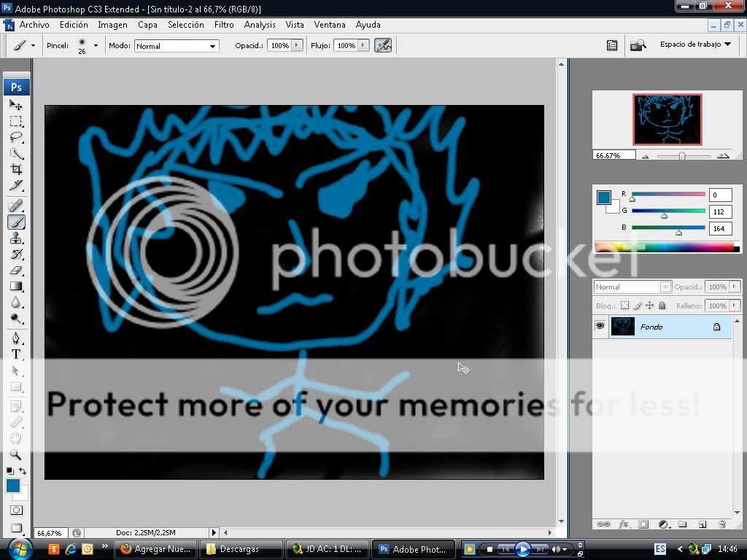Click the layer style fx icon
747x560 pixels.
(624, 524)
